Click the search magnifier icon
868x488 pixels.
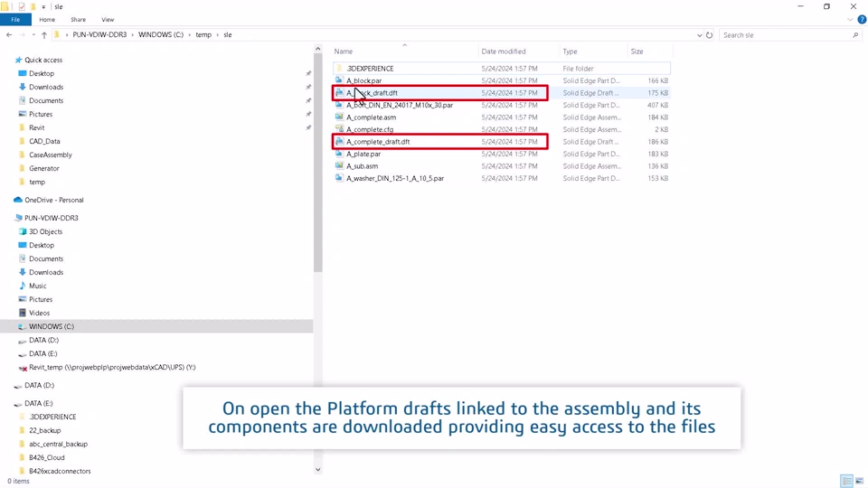coord(855,35)
